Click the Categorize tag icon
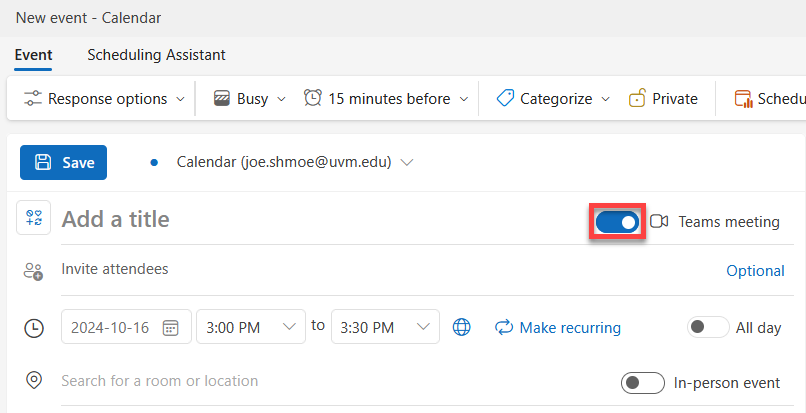806x413 pixels. pos(505,98)
